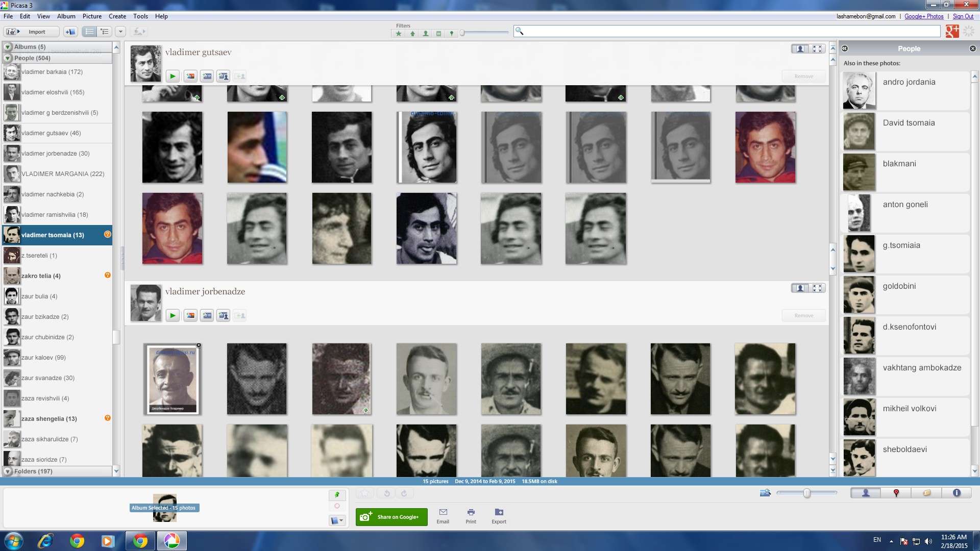Screen dimensions: 980x551
Task: Click Create movie presentation icon for vladimer jorbenadze
Action: [207, 316]
